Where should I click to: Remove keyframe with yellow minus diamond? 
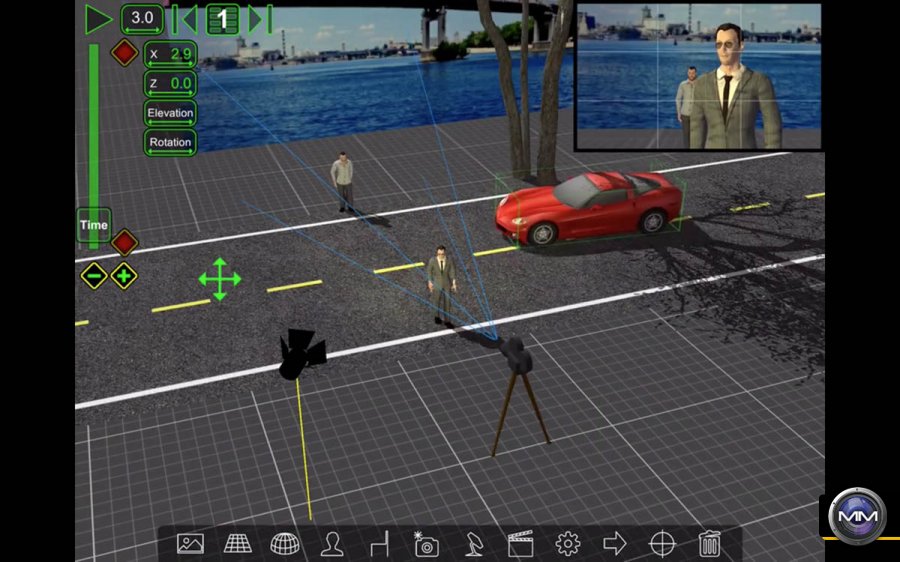point(94,276)
